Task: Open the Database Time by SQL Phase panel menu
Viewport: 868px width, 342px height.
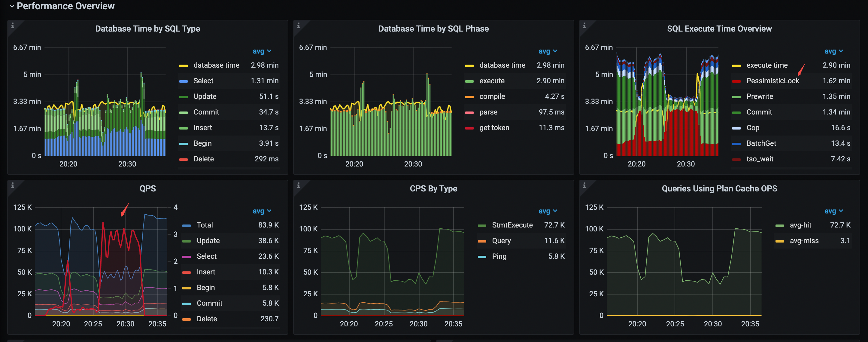Action: click(433, 29)
